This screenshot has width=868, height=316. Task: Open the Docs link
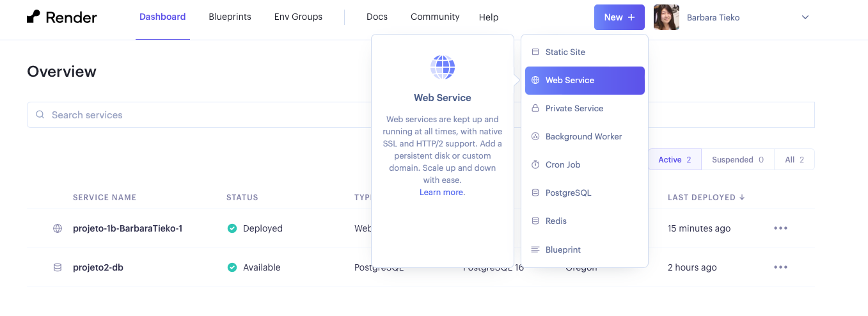point(377,17)
